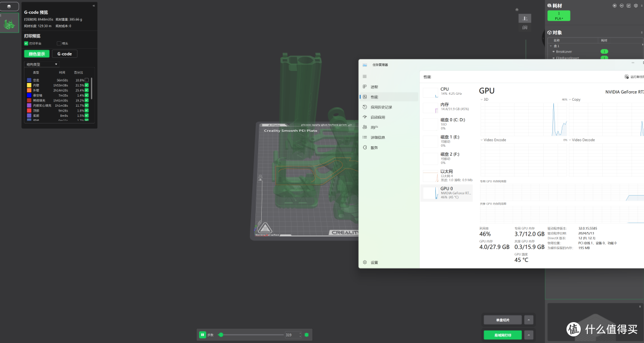Image resolution: width=644 pixels, height=343 pixels.
Task: Open the PLA filament 1 dropdown
Action: coord(559,16)
